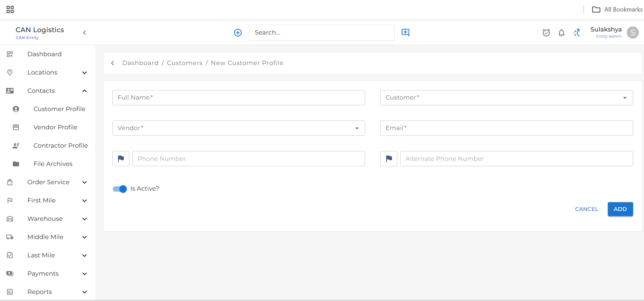Collapse the sidebar with the left chevron
The height and width of the screenshot is (301, 644).
[84, 33]
